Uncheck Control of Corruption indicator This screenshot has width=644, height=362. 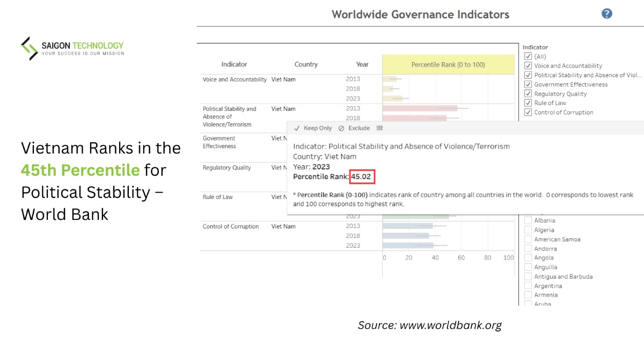coord(528,112)
